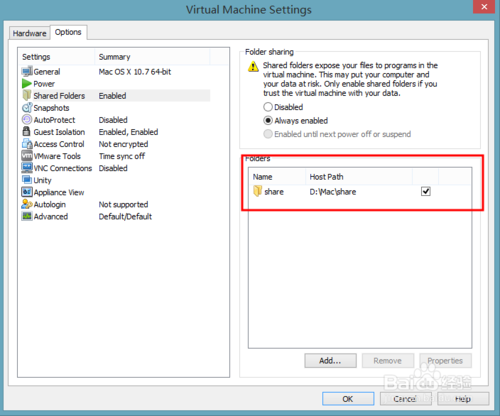This screenshot has width=500, height=416.
Task: Click the General settings monitor icon
Action: [x=27, y=72]
